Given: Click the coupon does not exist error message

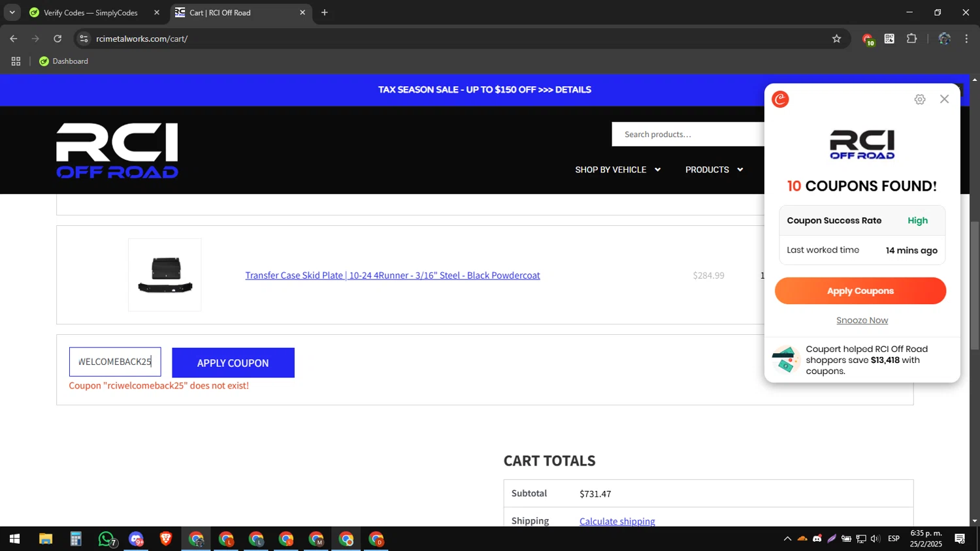Looking at the screenshot, I should (159, 385).
